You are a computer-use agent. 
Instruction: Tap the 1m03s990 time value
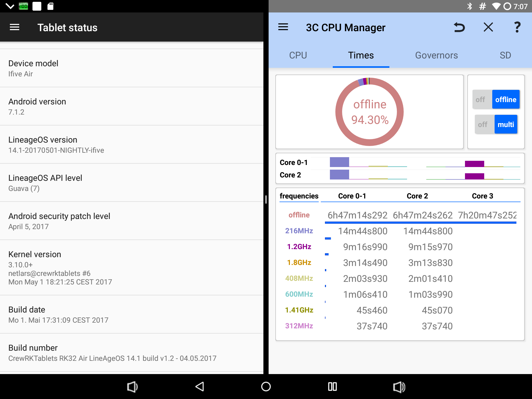point(430,295)
